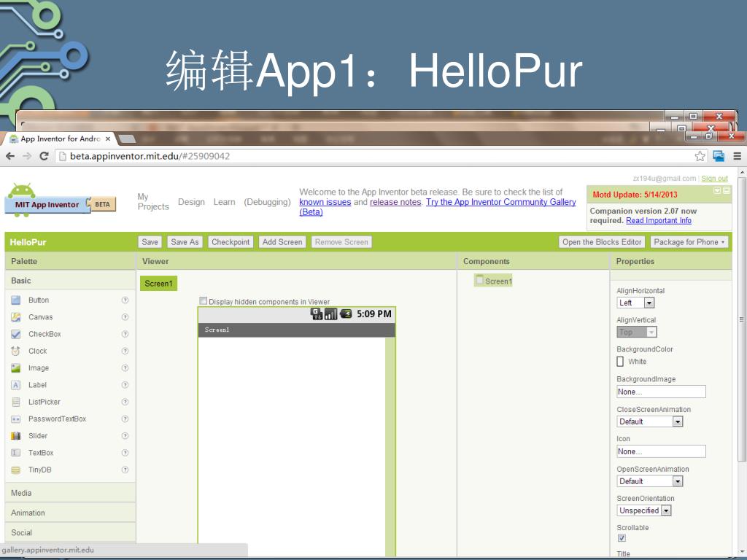Pick the TextBox component icon

pyautogui.click(x=16, y=453)
